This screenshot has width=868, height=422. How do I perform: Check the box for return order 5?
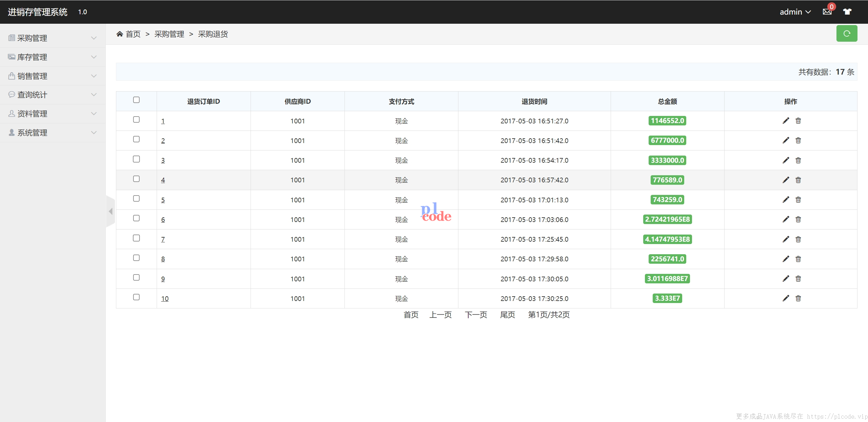(136, 198)
